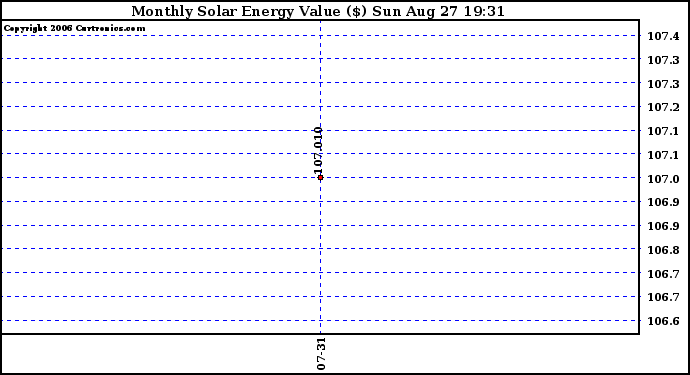Click the "106.8" y-axis label
The image size is (690, 375).
(x=663, y=250)
